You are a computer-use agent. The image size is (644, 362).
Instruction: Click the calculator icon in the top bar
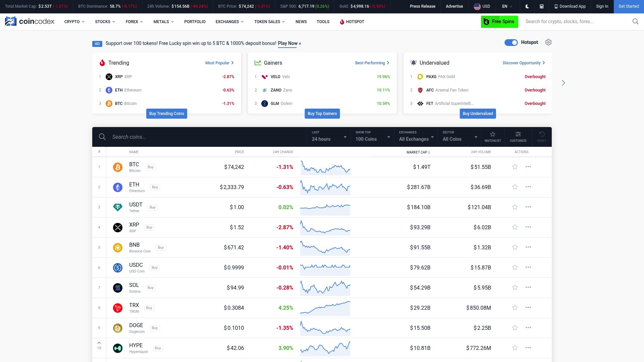(541, 6)
